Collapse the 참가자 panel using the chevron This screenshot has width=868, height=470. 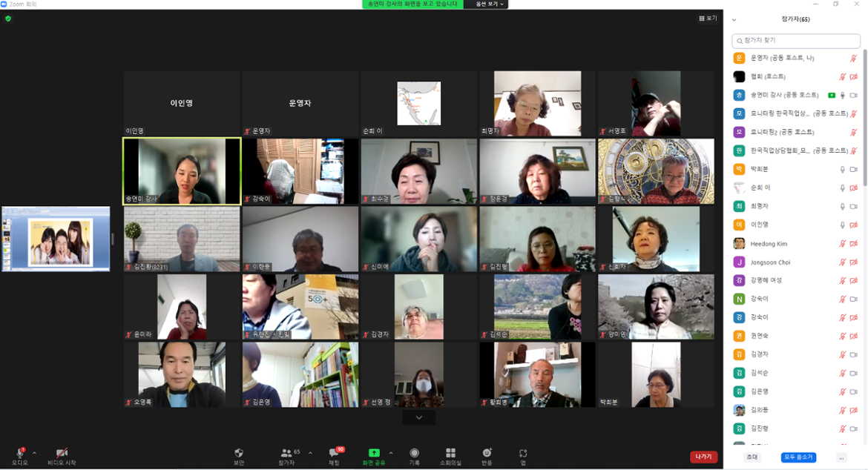734,20
